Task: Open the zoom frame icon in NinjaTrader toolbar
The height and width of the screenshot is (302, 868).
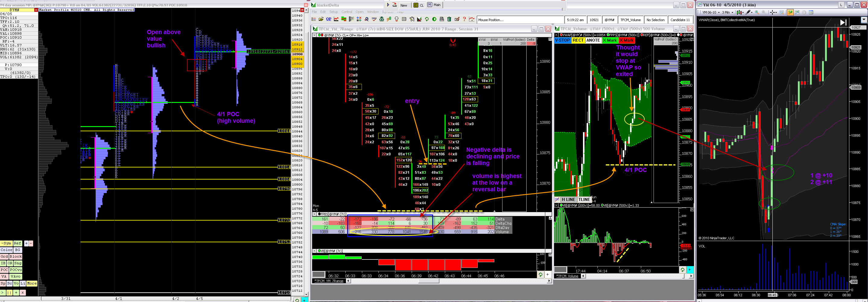Action: 781,12
